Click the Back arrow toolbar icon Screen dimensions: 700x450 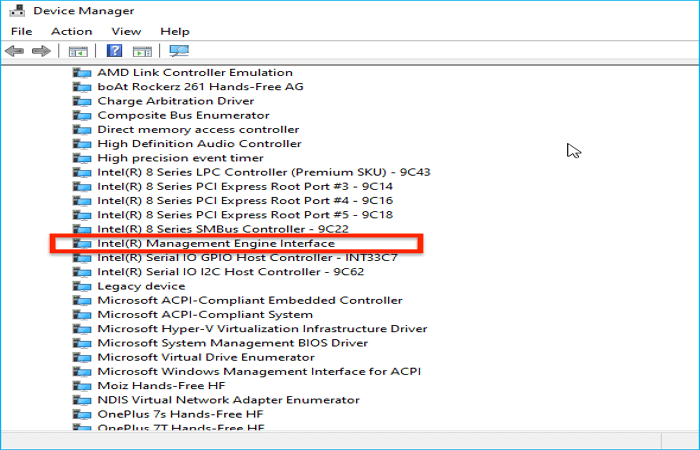point(14,51)
